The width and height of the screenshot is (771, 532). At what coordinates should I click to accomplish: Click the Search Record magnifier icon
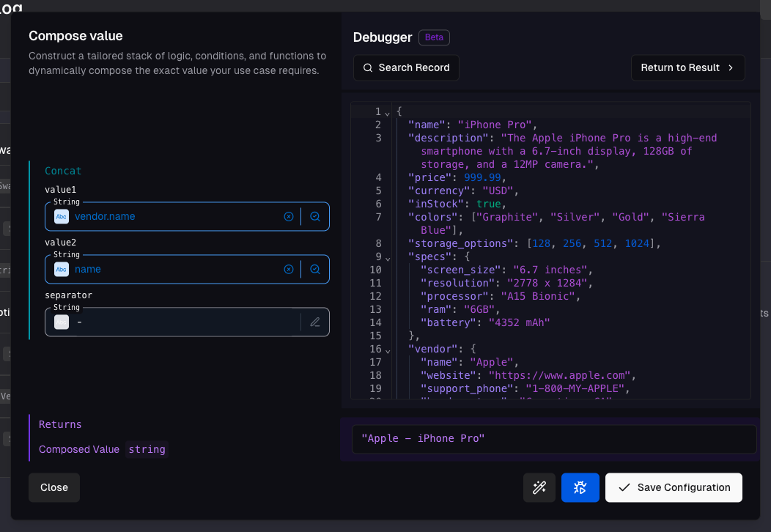click(x=367, y=67)
